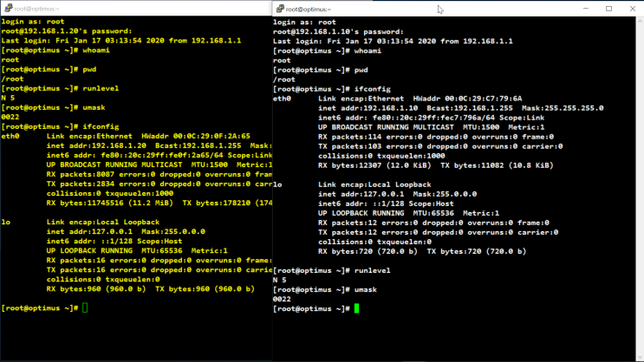Image resolution: width=644 pixels, height=362 pixels.
Task: Click 'eth0' interface label in right terminal
Action: (282, 99)
